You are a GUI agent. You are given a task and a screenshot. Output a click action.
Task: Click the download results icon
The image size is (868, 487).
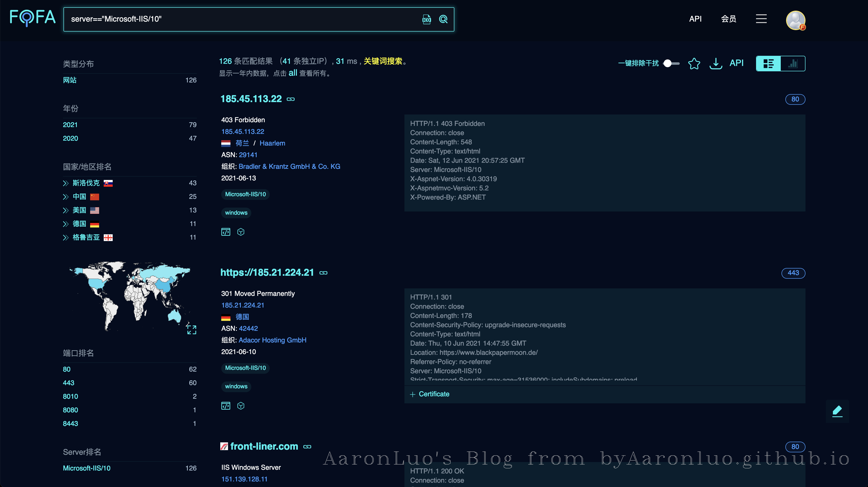[716, 63]
